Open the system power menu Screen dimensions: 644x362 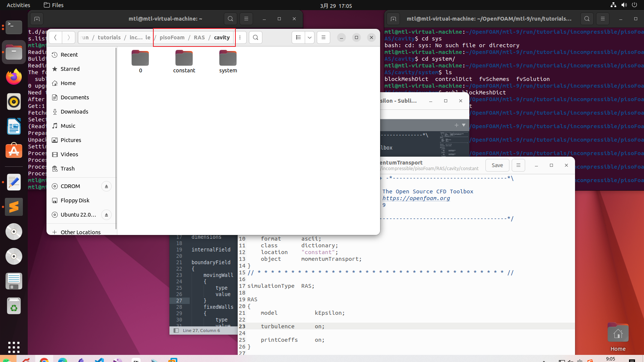point(634,5)
